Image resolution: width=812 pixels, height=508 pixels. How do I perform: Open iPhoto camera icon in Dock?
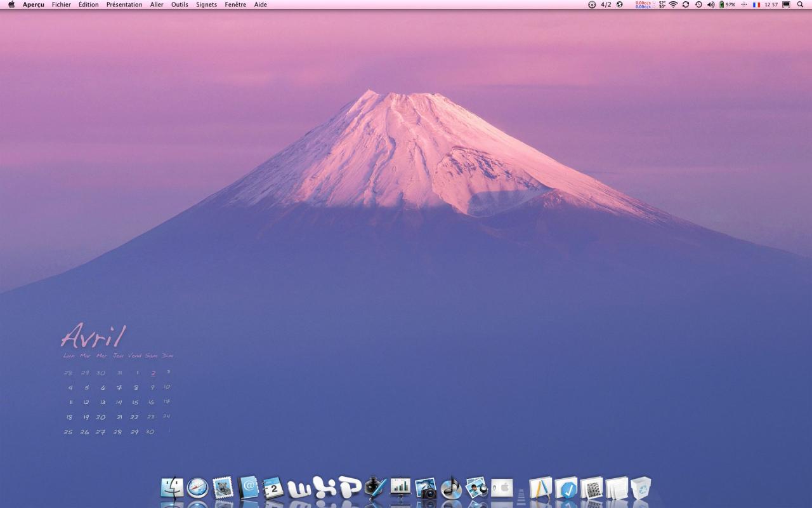click(426, 488)
